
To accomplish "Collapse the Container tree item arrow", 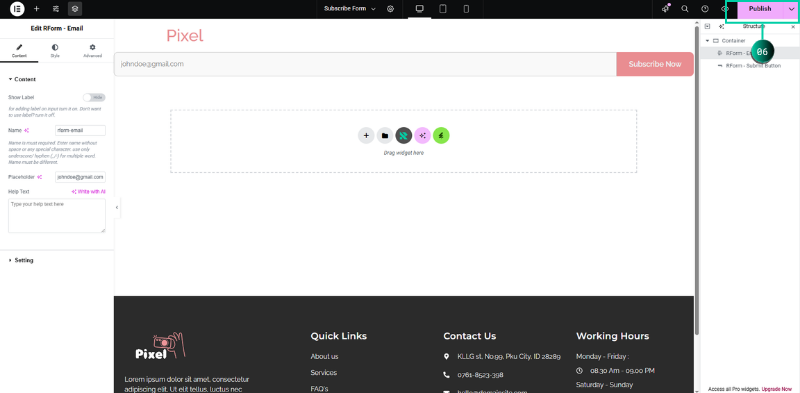I will 707,40.
